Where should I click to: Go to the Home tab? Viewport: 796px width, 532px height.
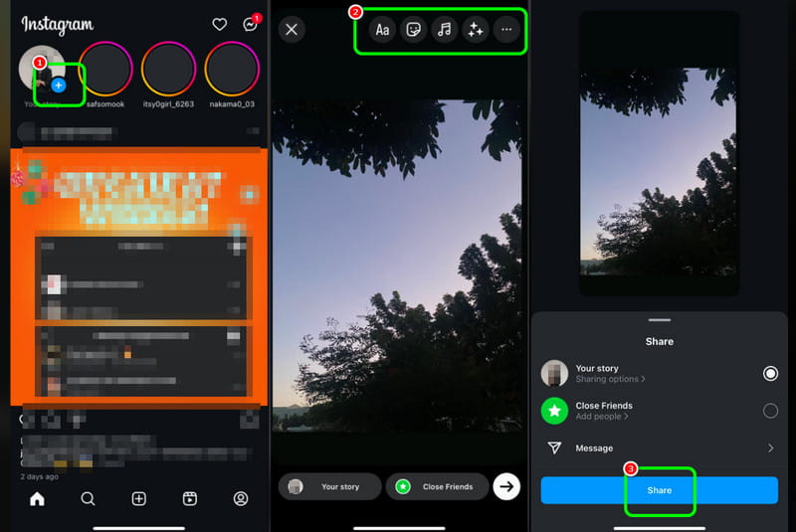click(37, 499)
